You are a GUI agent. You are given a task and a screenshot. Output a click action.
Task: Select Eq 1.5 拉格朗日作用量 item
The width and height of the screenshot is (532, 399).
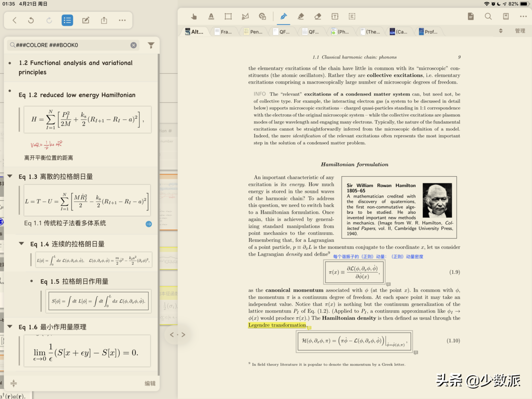74,282
